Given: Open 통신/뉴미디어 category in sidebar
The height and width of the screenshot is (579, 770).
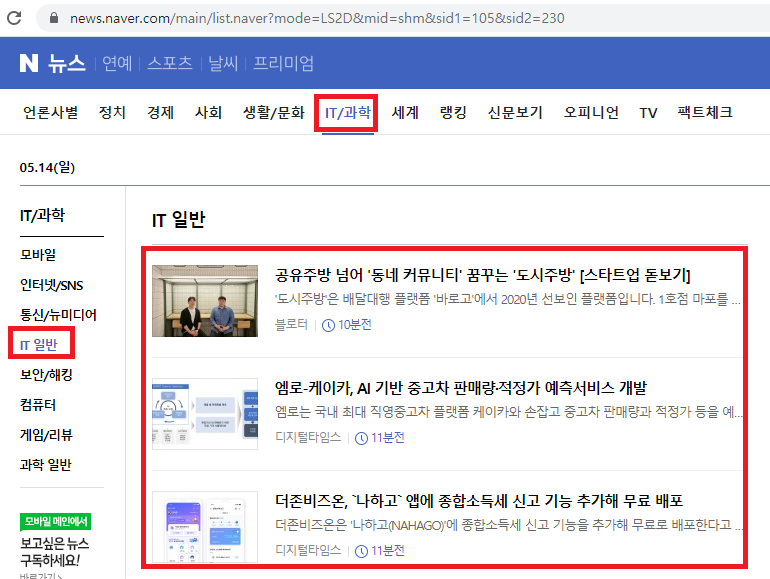Looking at the screenshot, I should pyautogui.click(x=58, y=315).
